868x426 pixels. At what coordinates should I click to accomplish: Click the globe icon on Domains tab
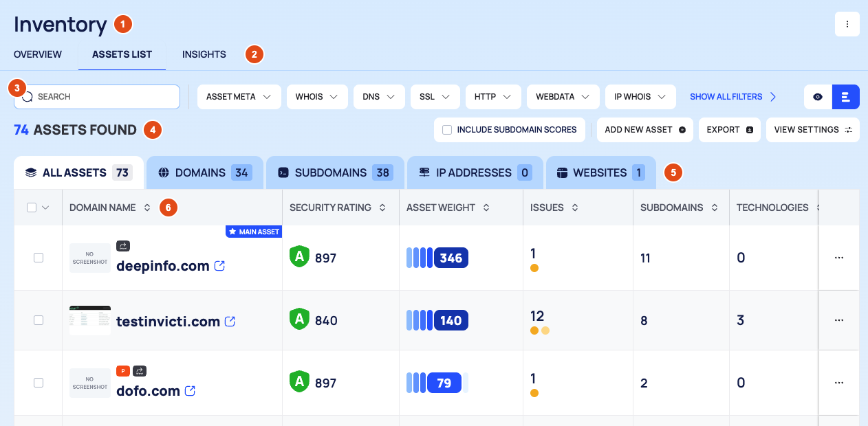pos(163,172)
